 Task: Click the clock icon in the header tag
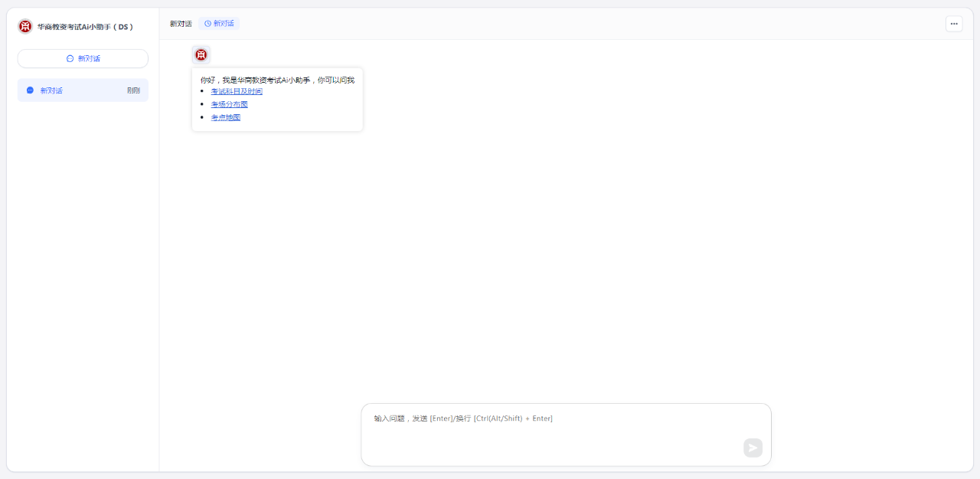click(207, 24)
